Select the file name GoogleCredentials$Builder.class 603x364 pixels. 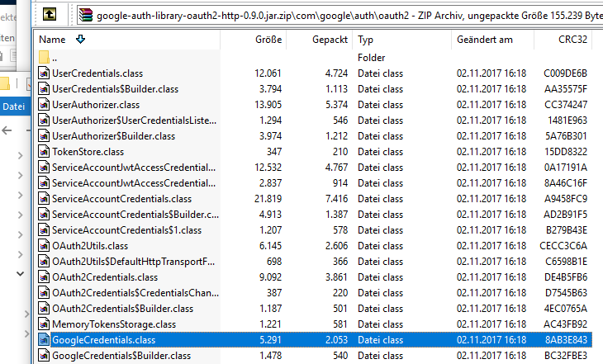(x=121, y=356)
